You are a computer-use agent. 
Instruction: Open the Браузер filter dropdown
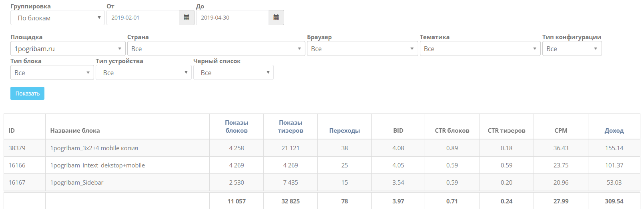[362, 49]
